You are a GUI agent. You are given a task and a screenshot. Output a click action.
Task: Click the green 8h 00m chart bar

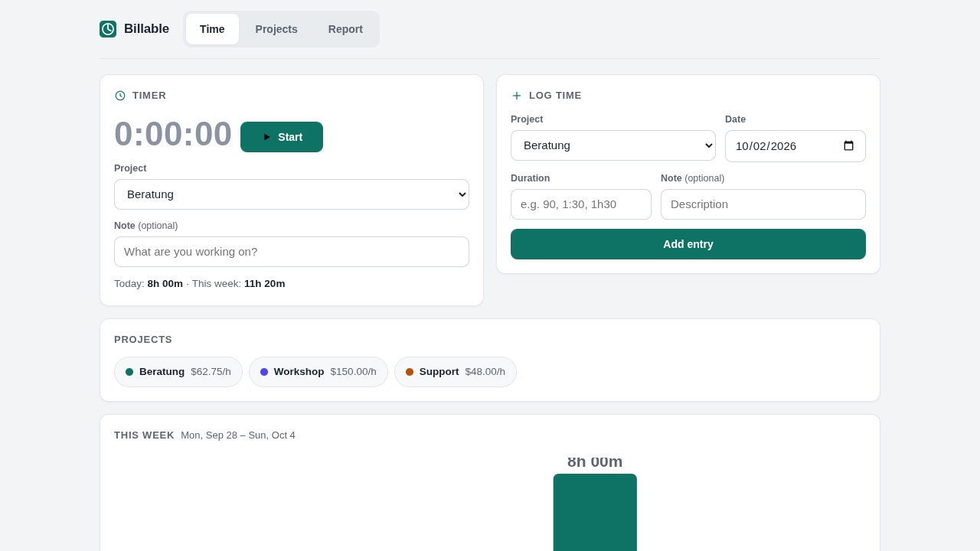[595, 512]
